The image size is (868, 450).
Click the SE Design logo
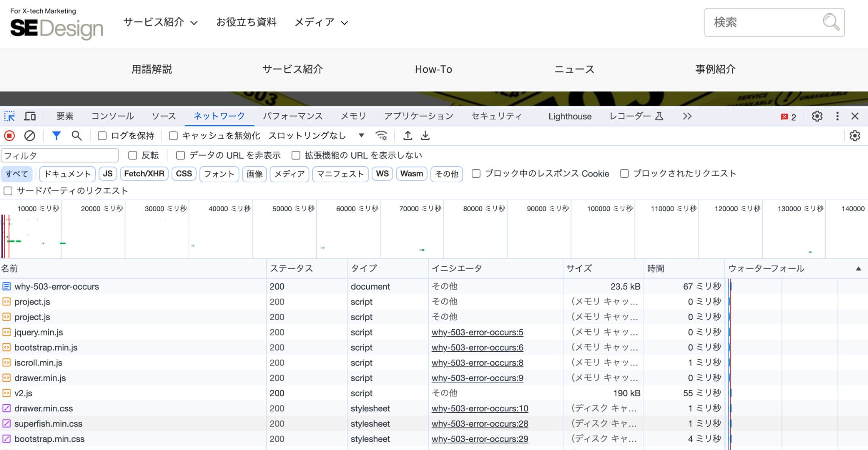56,25
